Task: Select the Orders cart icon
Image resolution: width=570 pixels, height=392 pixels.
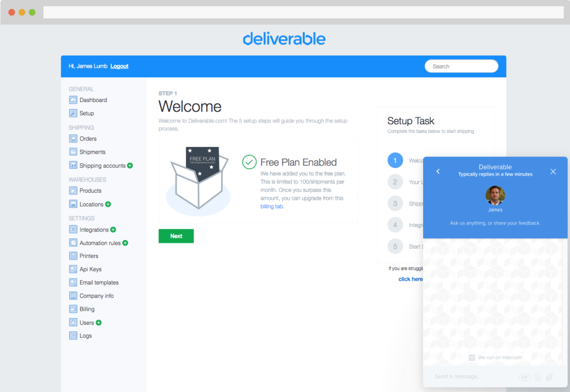Action: (x=73, y=139)
